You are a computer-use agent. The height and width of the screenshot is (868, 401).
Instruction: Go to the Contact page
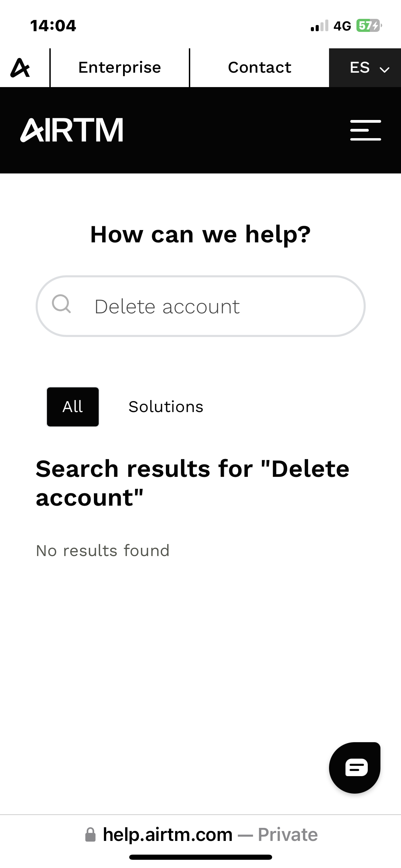click(x=259, y=68)
